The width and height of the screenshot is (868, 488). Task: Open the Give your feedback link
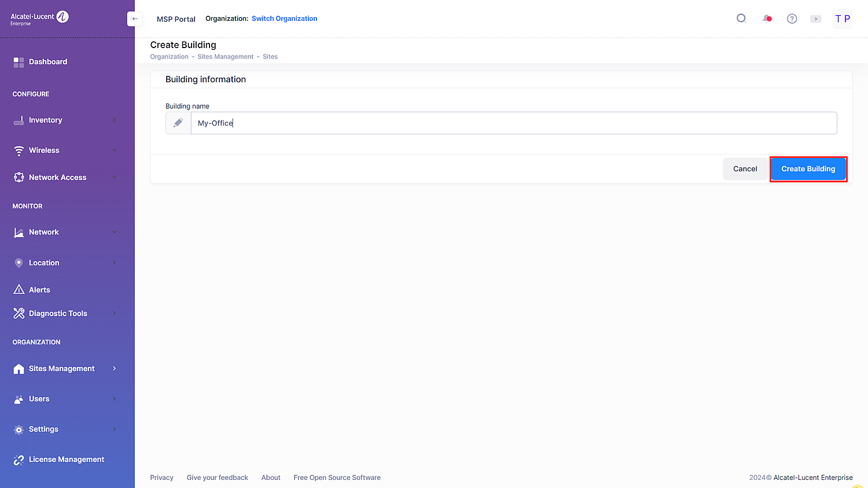(217, 478)
